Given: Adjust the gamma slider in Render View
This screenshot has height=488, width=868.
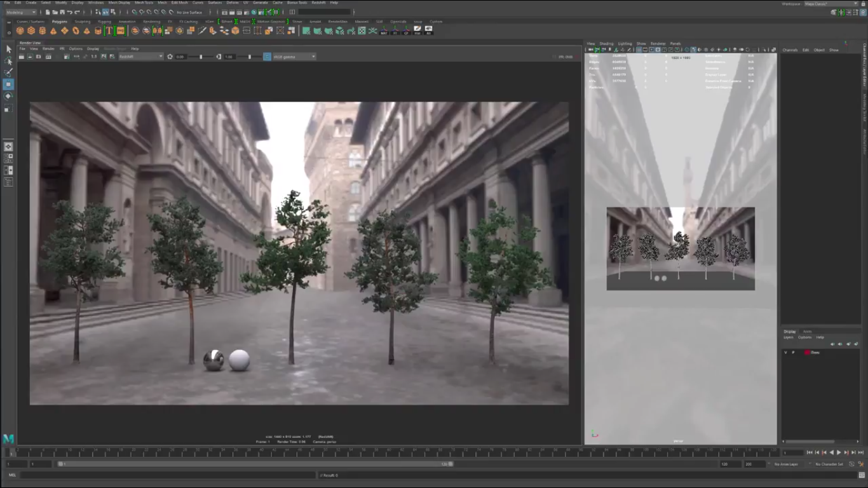Looking at the screenshot, I should tap(249, 57).
